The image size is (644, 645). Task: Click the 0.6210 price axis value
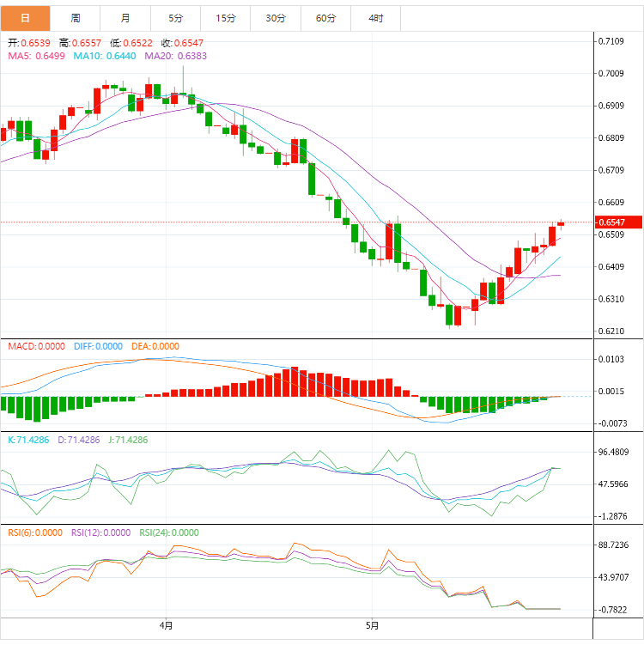(x=611, y=332)
